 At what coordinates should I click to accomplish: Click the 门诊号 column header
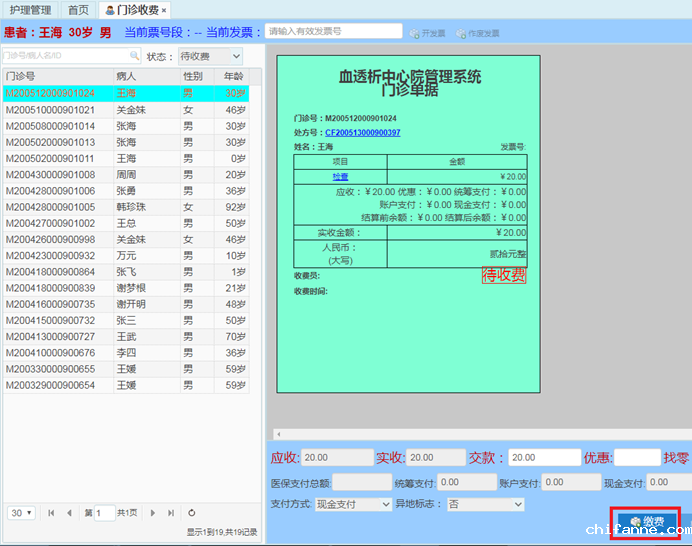click(58, 76)
